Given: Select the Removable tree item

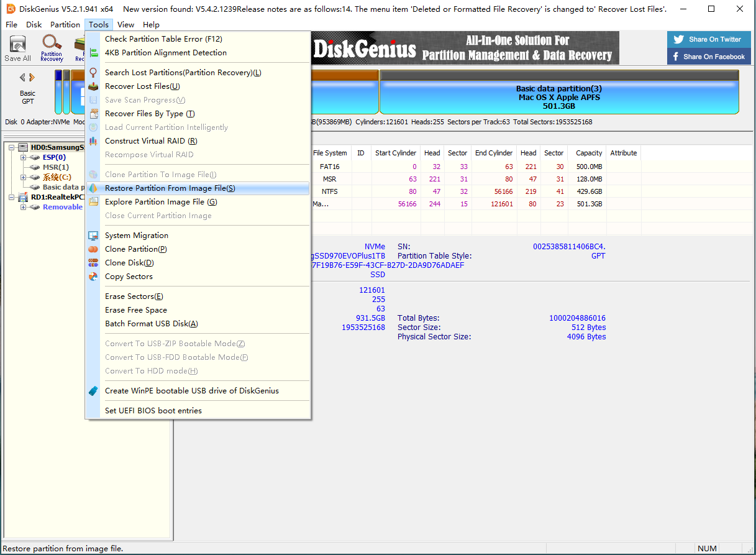Looking at the screenshot, I should click(62, 207).
